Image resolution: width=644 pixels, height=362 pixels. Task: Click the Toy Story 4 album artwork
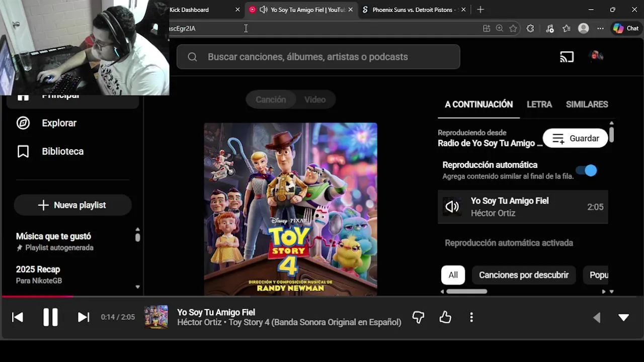click(x=290, y=209)
